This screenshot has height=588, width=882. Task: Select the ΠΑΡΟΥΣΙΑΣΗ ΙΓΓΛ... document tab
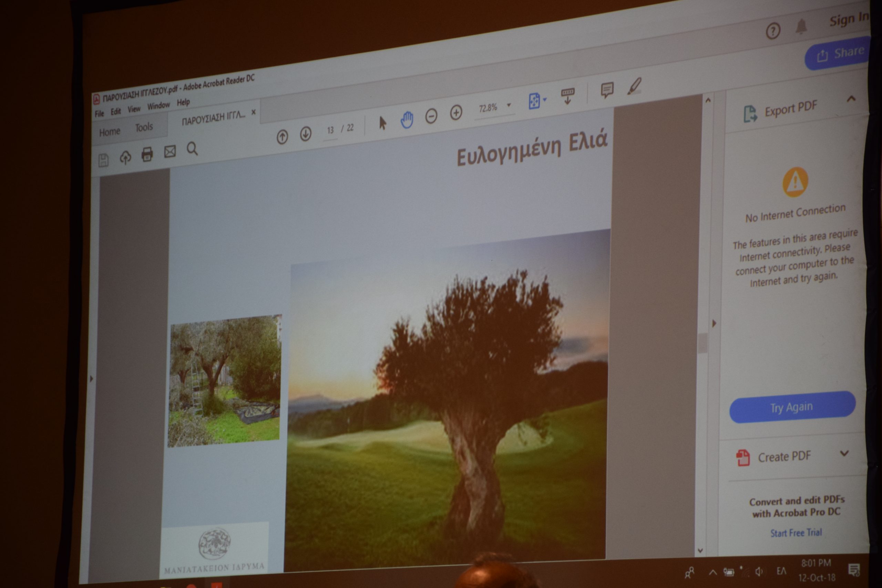[x=213, y=118]
